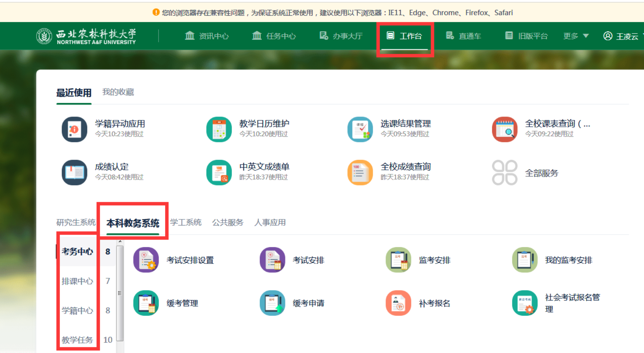This screenshot has width=644, height=353.
Task: Open the 全校课表查询 icon
Action: click(504, 129)
